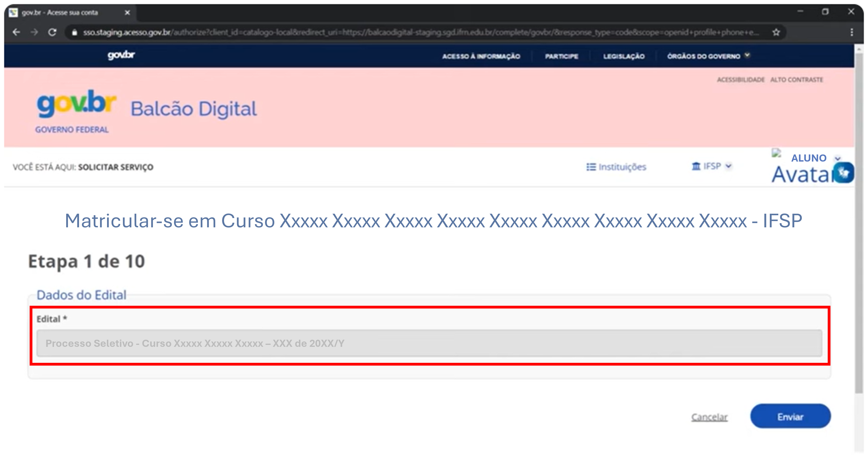Viewport: 868px width, 460px height.
Task: Click the gov.br logo in top navbar
Action: [121, 55]
